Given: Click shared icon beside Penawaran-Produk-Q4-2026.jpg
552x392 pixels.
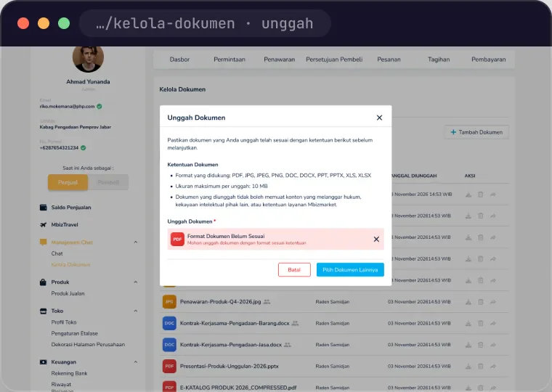Looking at the screenshot, I should [267, 302].
